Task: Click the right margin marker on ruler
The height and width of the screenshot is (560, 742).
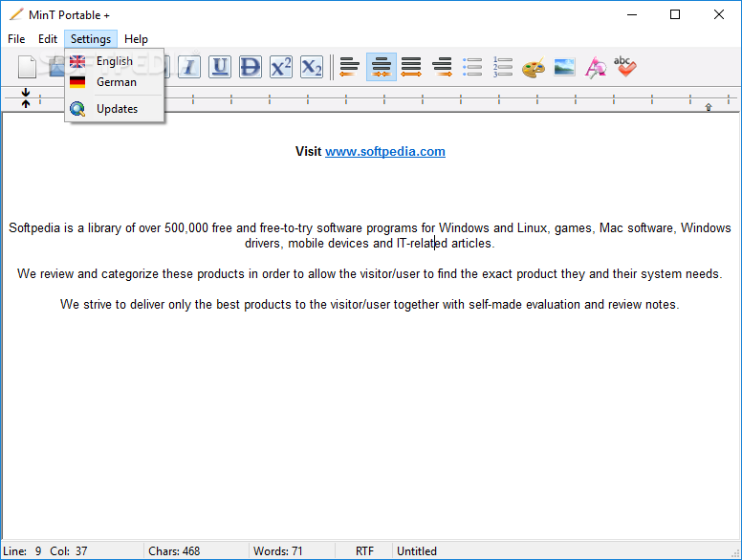Action: click(x=709, y=107)
